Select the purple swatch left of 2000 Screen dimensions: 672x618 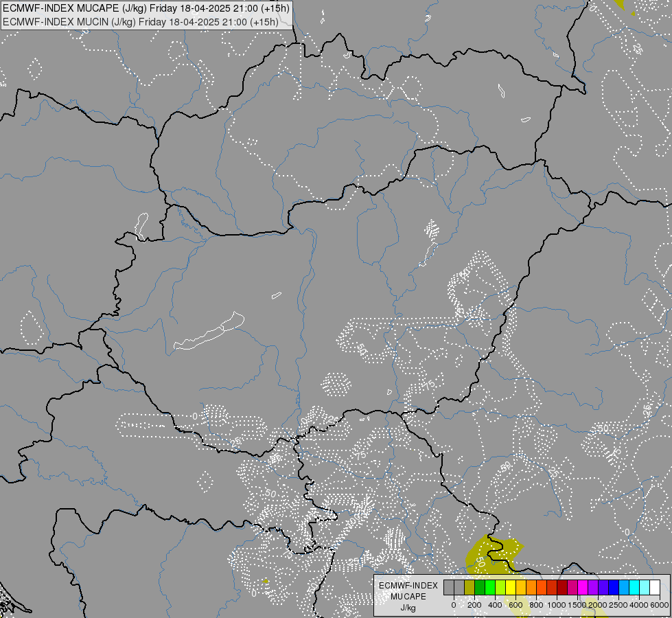click(x=594, y=587)
